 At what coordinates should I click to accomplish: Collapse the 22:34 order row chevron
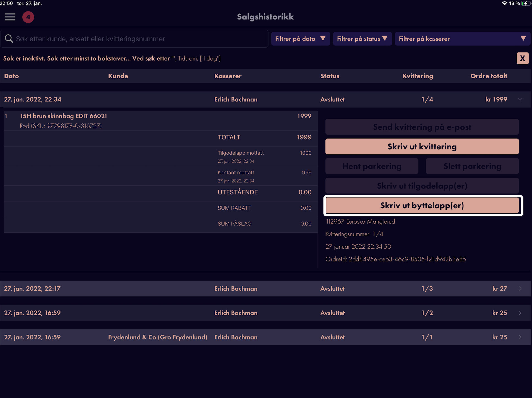(x=520, y=99)
